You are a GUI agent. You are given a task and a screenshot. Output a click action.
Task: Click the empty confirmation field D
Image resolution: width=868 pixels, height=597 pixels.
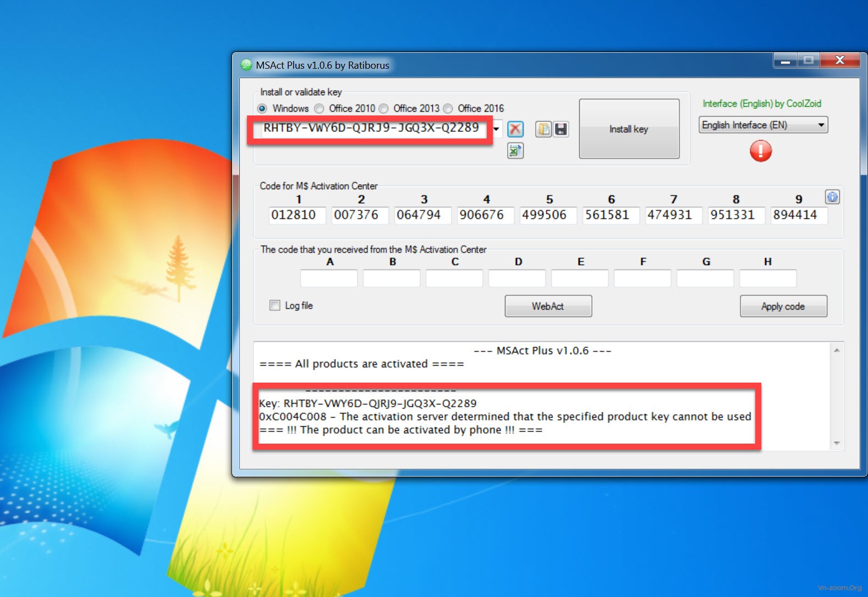(517, 278)
